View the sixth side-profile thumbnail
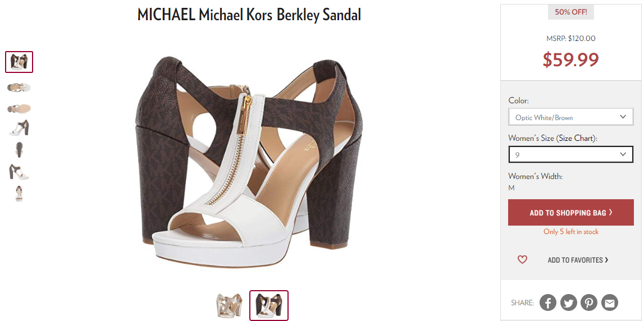The width and height of the screenshot is (644, 321). (x=19, y=172)
